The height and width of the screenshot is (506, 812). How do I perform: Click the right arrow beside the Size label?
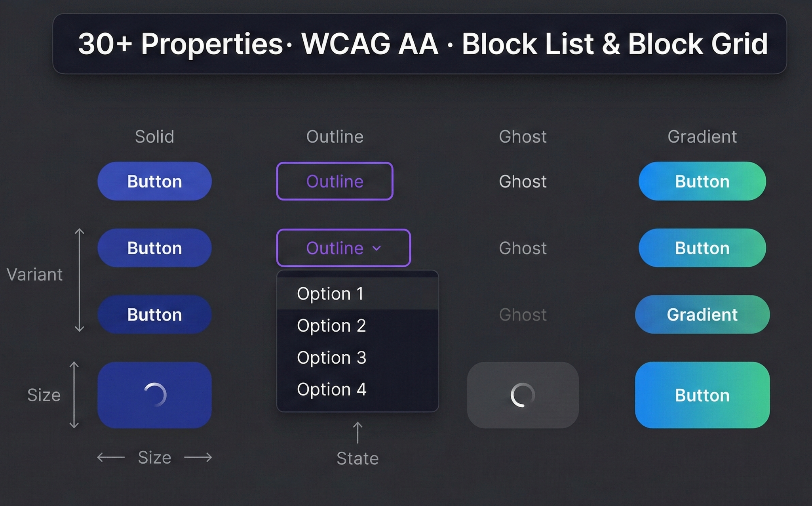tap(198, 458)
